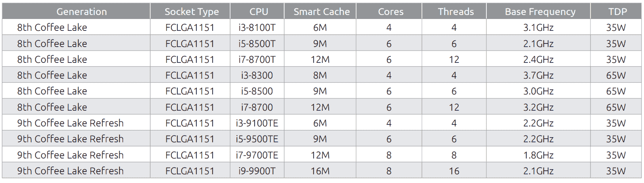Click the Smart Cache header cell
The height and width of the screenshot is (183, 644).
coord(320,11)
